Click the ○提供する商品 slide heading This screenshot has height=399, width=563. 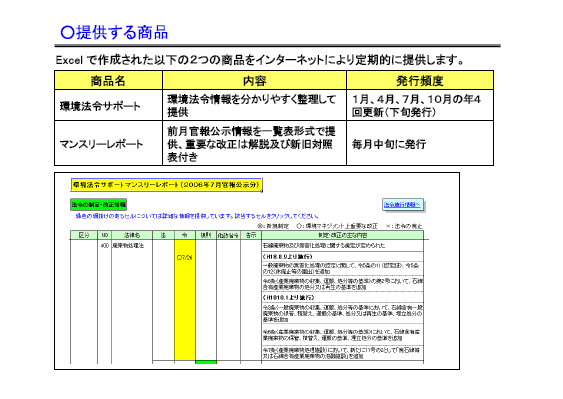click(x=114, y=32)
